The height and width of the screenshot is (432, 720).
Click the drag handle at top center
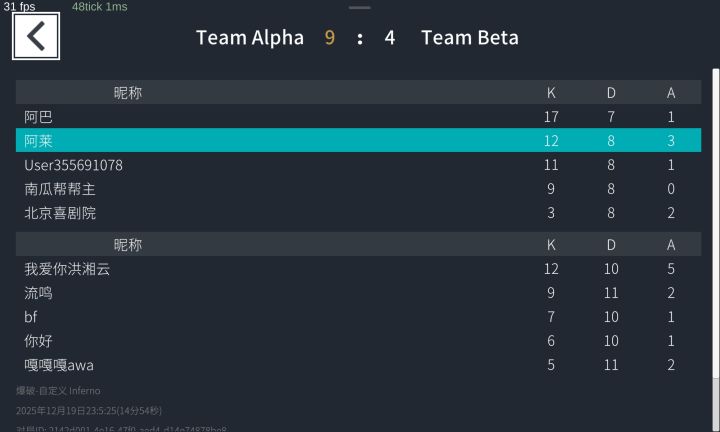click(360, 7)
